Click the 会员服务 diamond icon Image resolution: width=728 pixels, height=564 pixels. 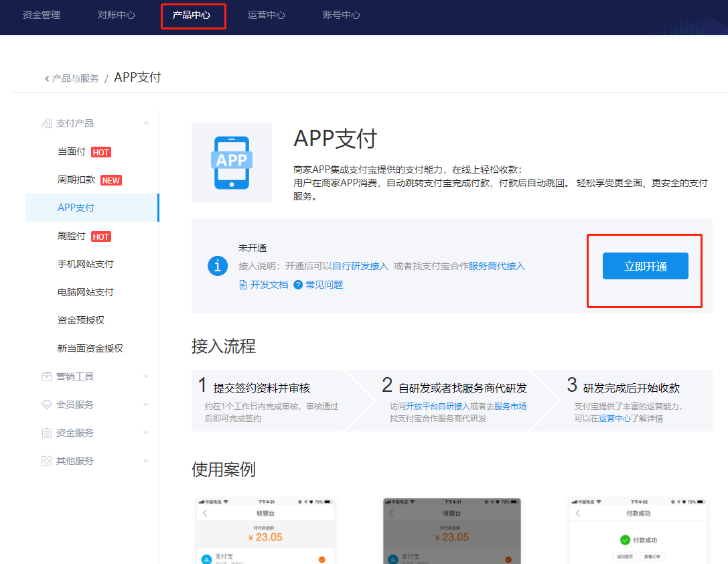coord(47,405)
